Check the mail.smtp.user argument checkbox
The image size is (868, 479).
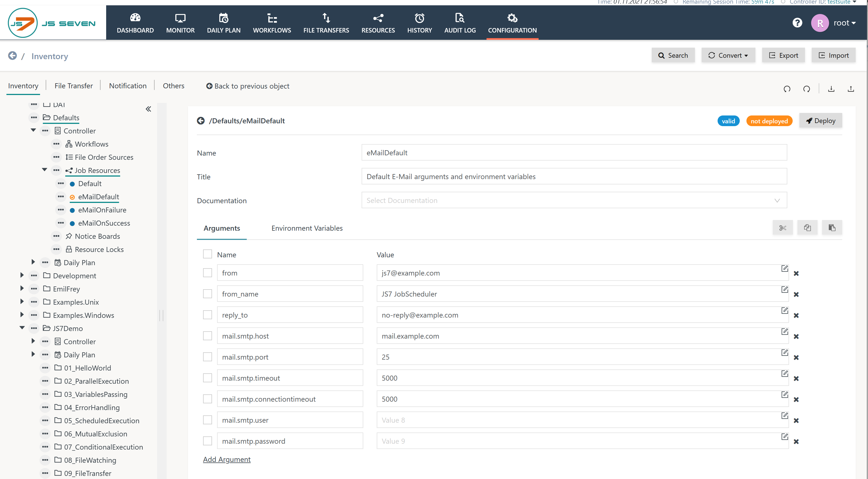click(208, 420)
